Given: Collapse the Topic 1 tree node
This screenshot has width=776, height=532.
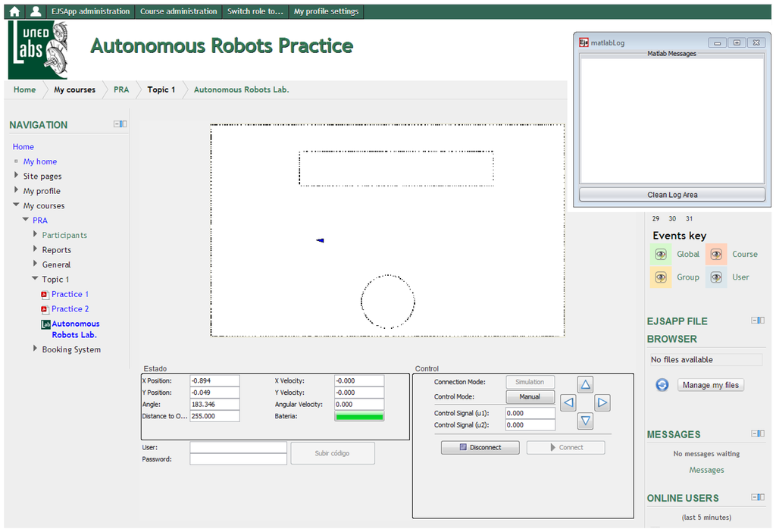Looking at the screenshot, I should click(35, 279).
